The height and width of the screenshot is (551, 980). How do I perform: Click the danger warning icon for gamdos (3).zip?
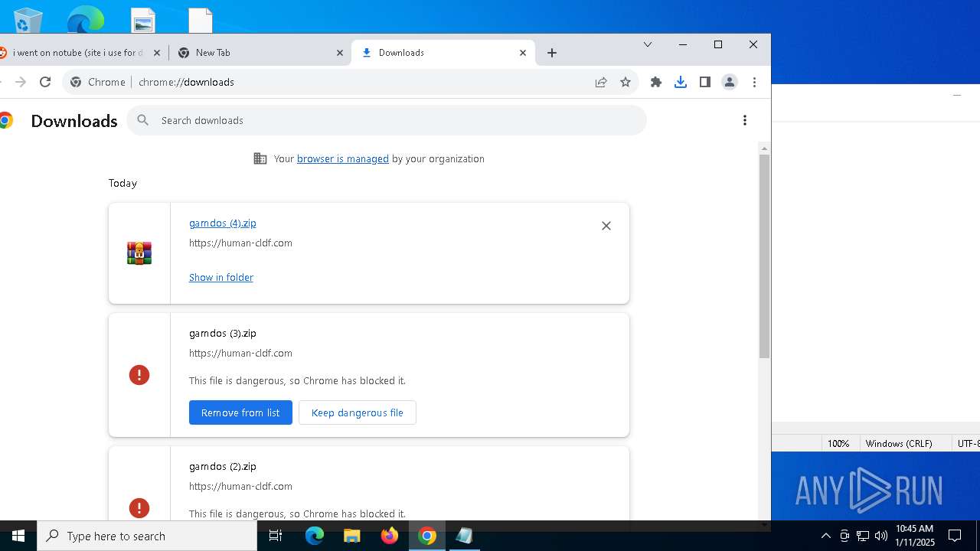(x=139, y=375)
